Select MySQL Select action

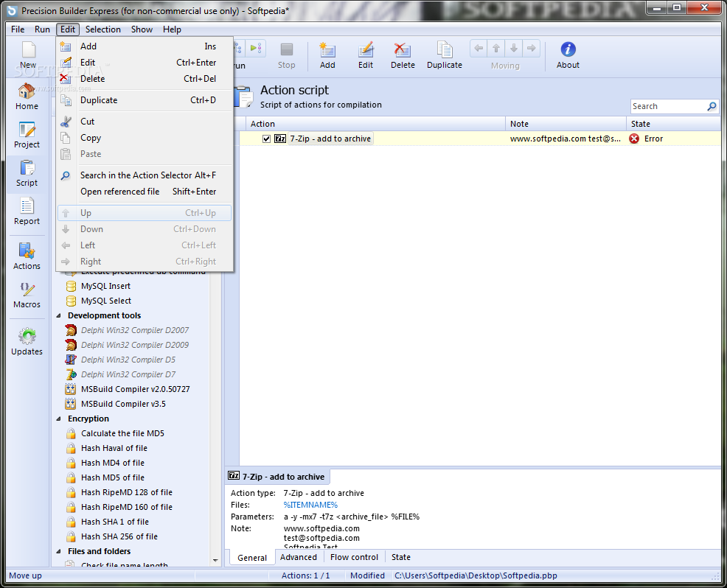(106, 301)
